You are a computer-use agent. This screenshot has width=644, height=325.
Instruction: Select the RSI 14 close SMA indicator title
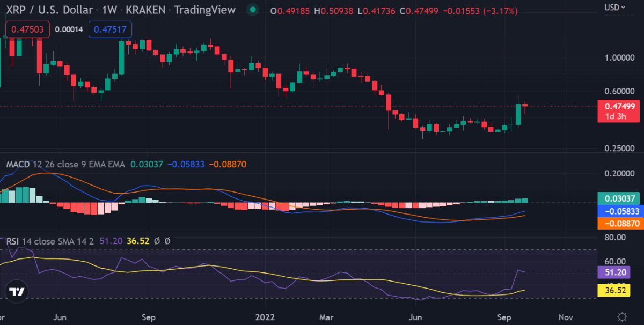pos(49,241)
